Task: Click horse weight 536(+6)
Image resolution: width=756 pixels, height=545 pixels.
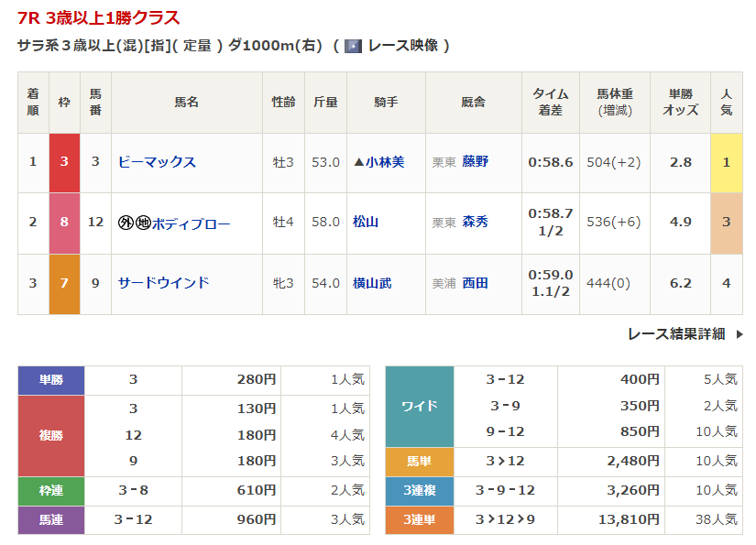Action: [614, 223]
